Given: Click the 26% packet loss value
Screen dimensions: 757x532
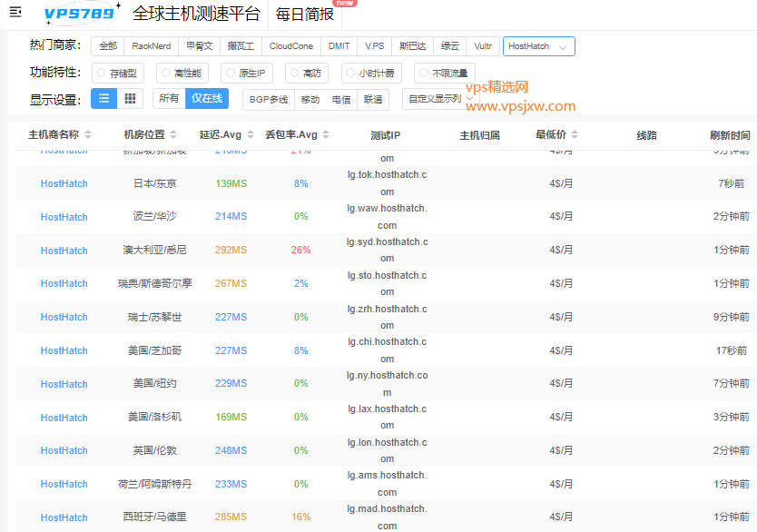Looking at the screenshot, I should pyautogui.click(x=300, y=250).
